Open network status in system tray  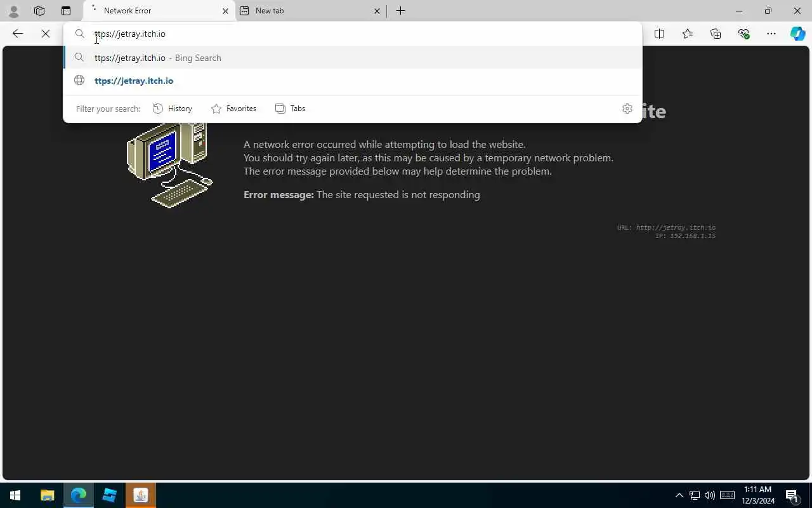pos(695,495)
